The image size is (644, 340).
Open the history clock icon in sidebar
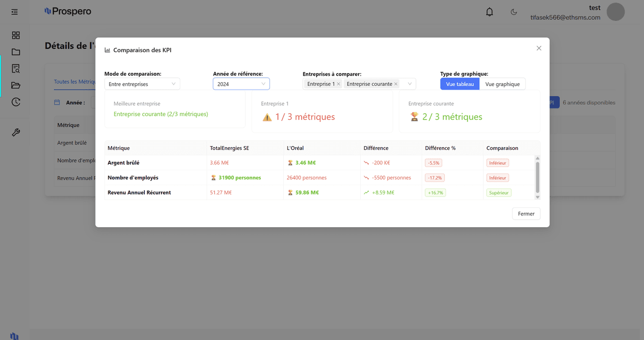16,102
